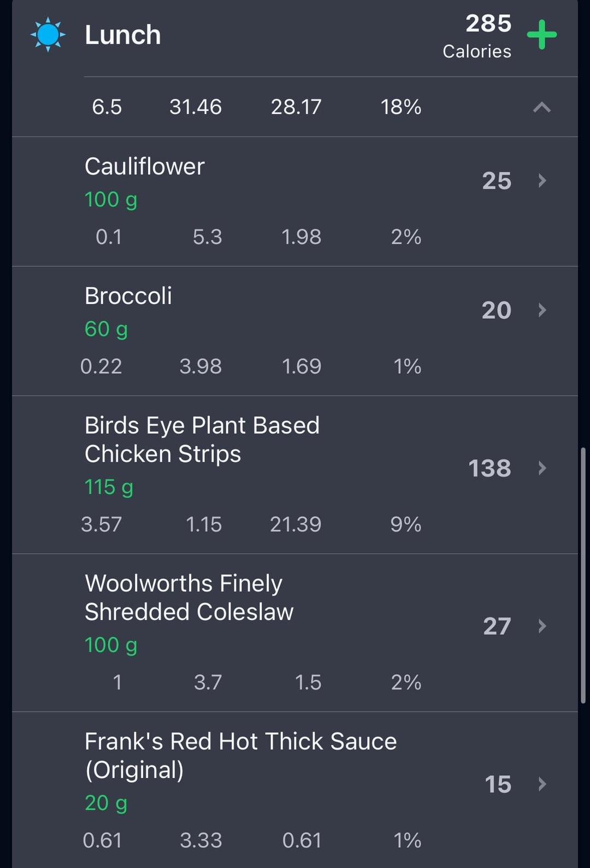Screen dimensions: 590x868
Task: Collapse the Lunch macro summary with the up chevron
Action: (541, 107)
